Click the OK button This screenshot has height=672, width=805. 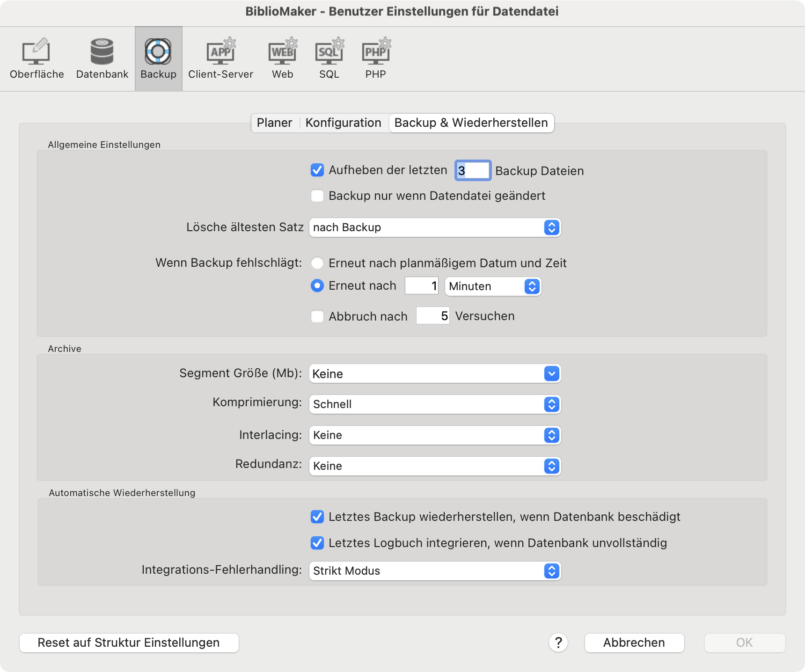click(745, 643)
